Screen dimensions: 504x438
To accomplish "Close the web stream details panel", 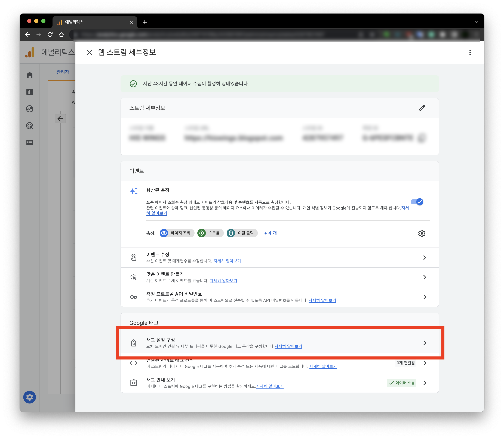I will [90, 53].
